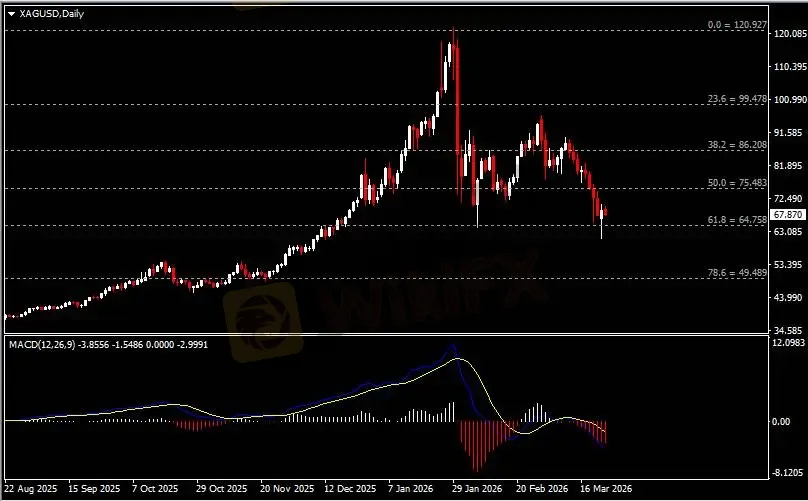808x501 pixels.
Task: Click the XAGUSD,Daily chart title
Action: [x=52, y=14]
